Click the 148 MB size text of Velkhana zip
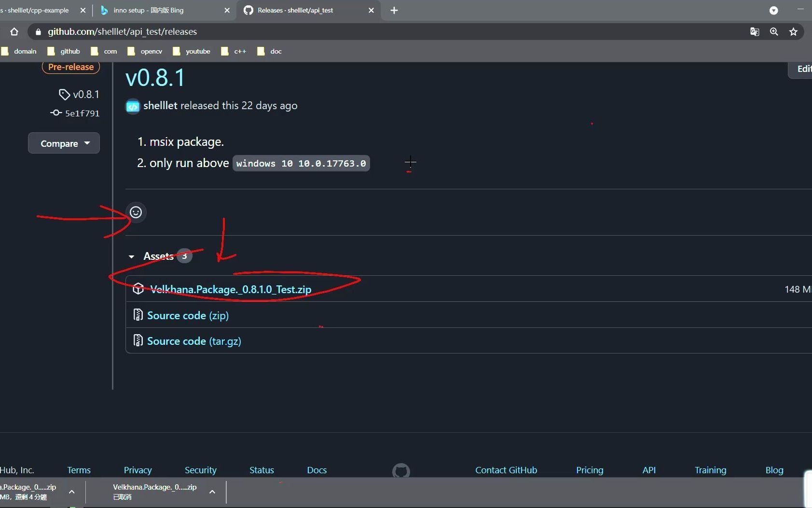 tap(798, 289)
